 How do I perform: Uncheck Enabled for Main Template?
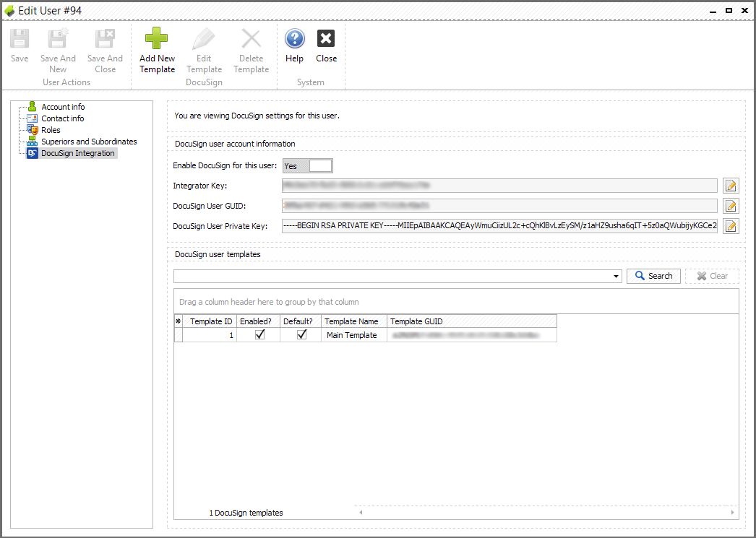[259, 334]
